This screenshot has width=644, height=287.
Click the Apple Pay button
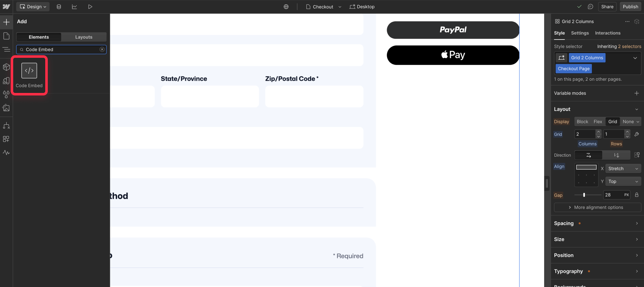click(x=453, y=55)
